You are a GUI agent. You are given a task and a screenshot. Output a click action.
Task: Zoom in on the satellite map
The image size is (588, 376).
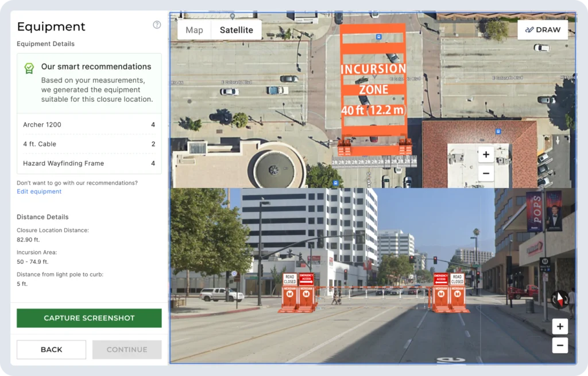[x=486, y=155]
